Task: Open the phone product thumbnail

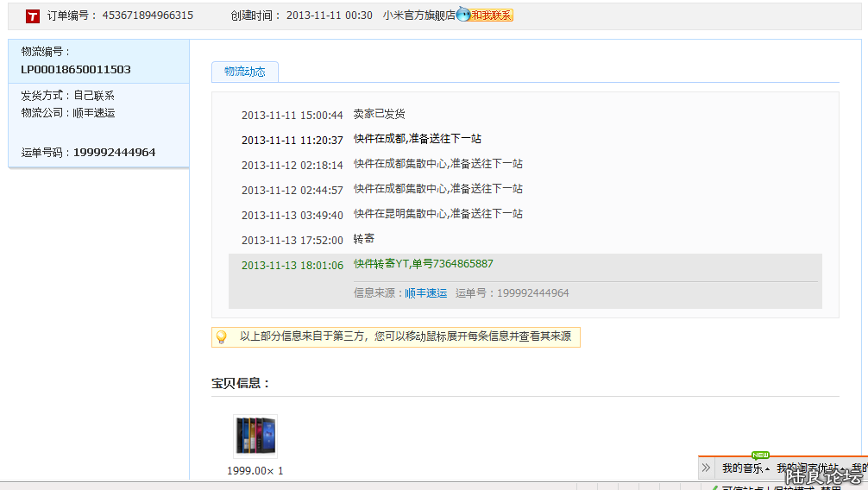Action: tap(255, 436)
